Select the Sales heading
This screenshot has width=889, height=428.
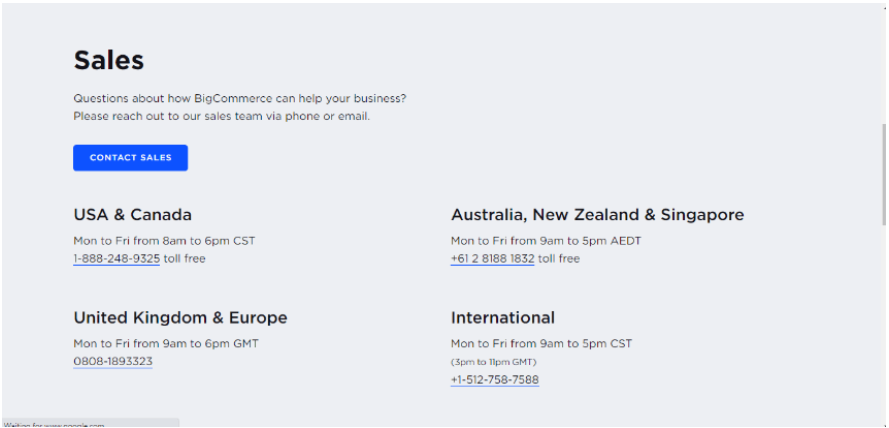coord(108,60)
